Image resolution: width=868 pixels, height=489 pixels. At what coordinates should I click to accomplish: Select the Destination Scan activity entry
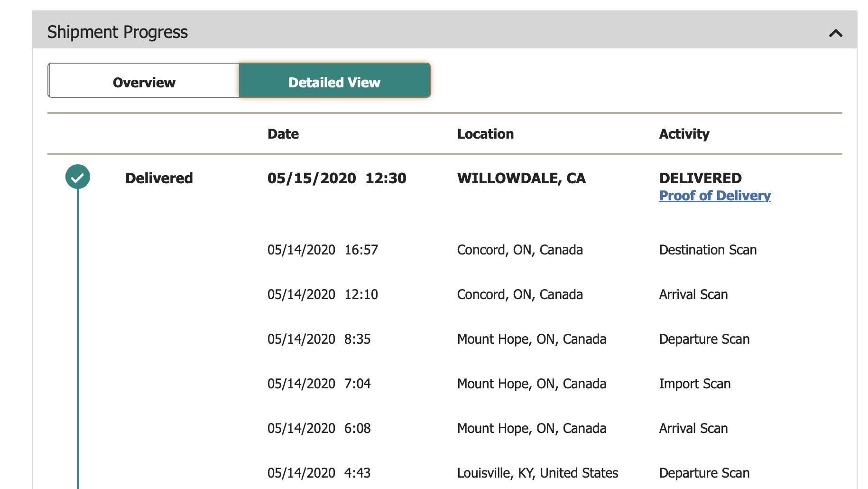tap(708, 250)
